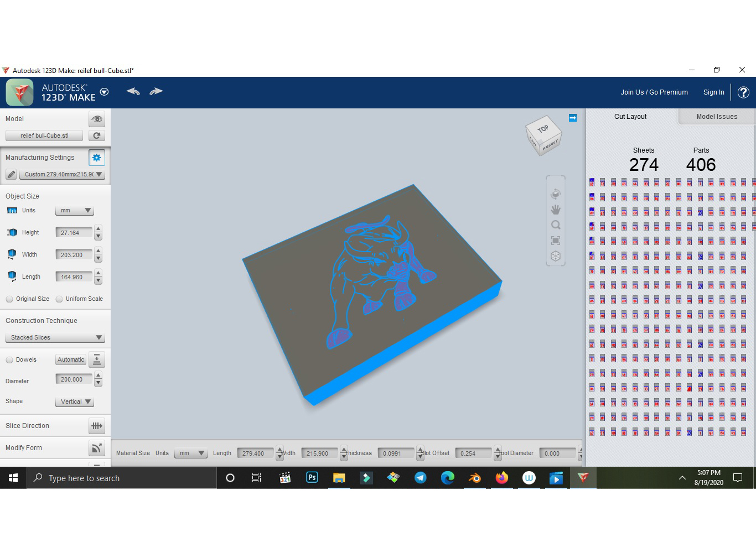
Task: Click the view mode cube icon
Action: click(556, 256)
